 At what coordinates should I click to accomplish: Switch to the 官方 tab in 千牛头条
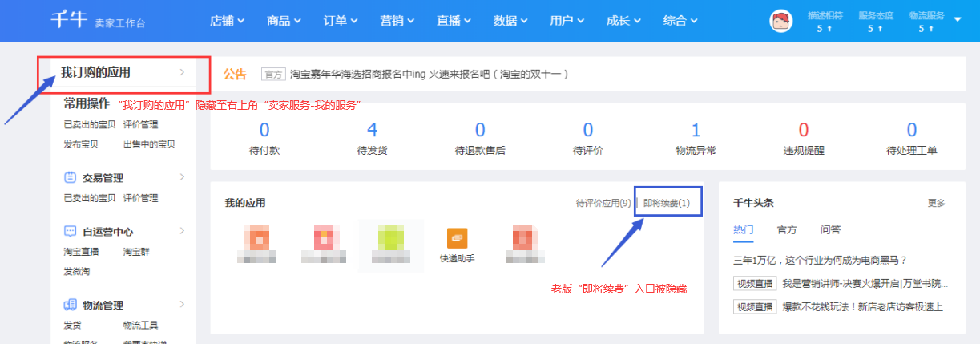[787, 229]
